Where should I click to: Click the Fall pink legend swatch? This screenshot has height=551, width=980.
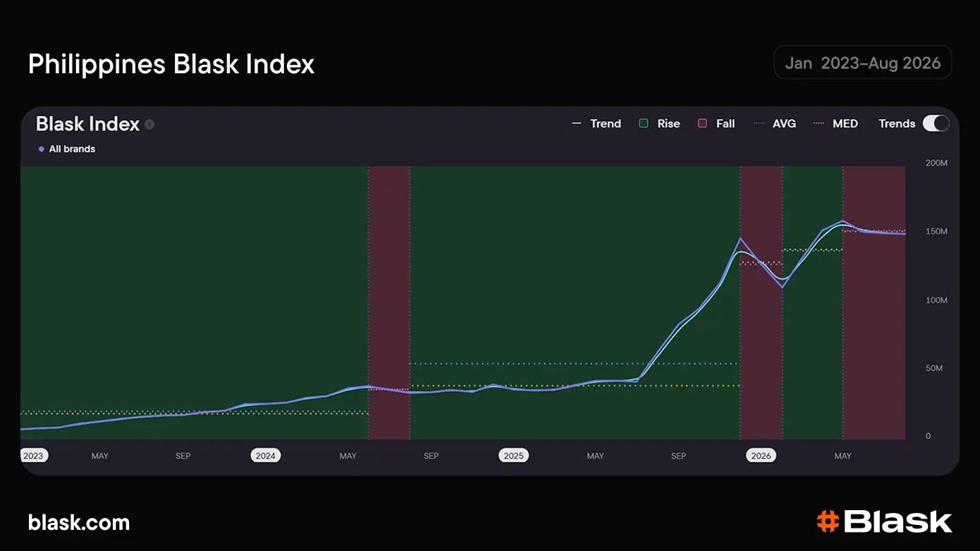pyautogui.click(x=702, y=123)
